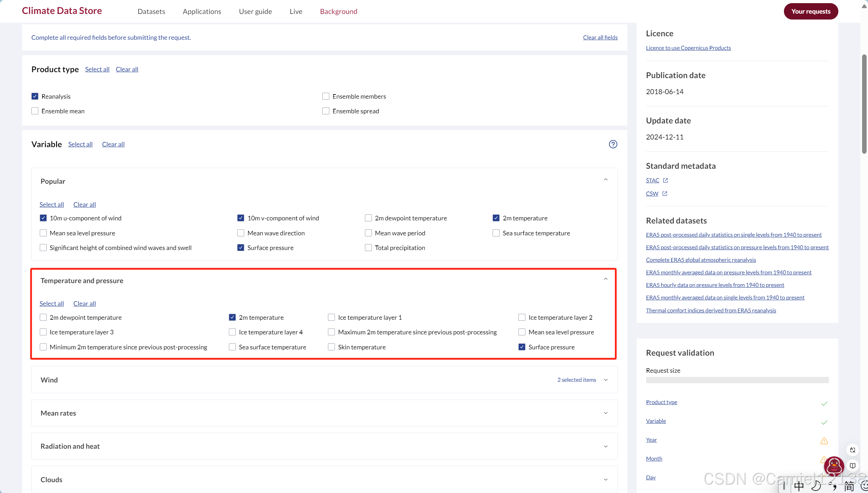The width and height of the screenshot is (868, 493).
Task: Uncheck the Reanalysis product type checkbox
Action: (x=35, y=96)
